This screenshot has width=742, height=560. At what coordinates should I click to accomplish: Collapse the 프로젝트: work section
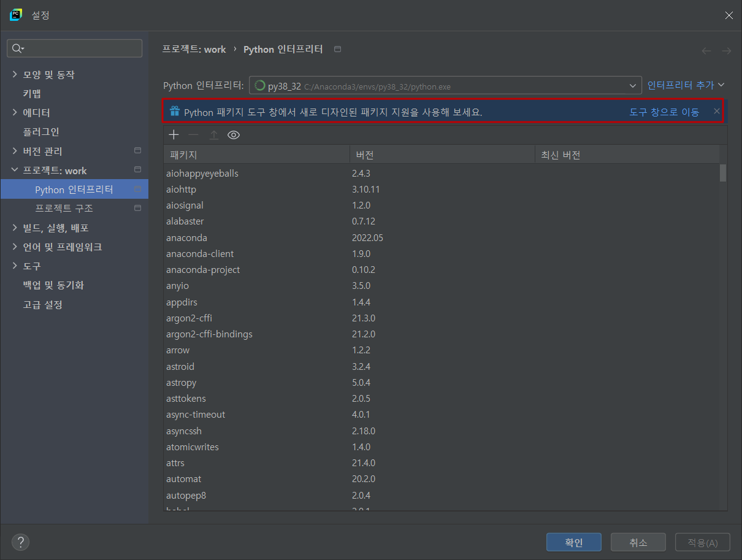pyautogui.click(x=15, y=170)
